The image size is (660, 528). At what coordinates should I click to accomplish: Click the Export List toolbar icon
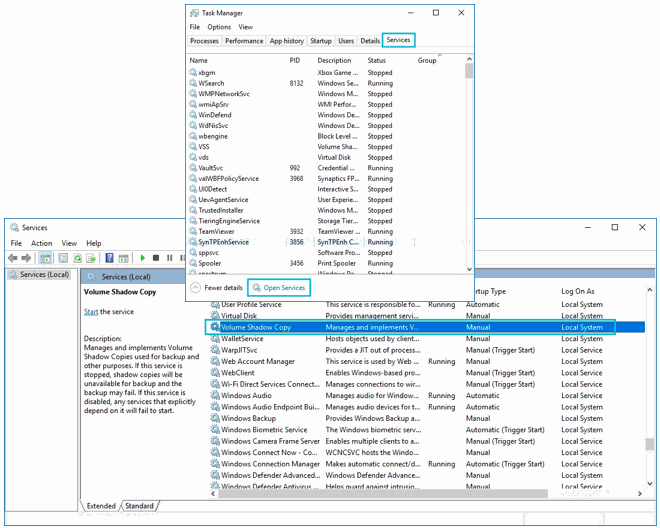(91, 258)
